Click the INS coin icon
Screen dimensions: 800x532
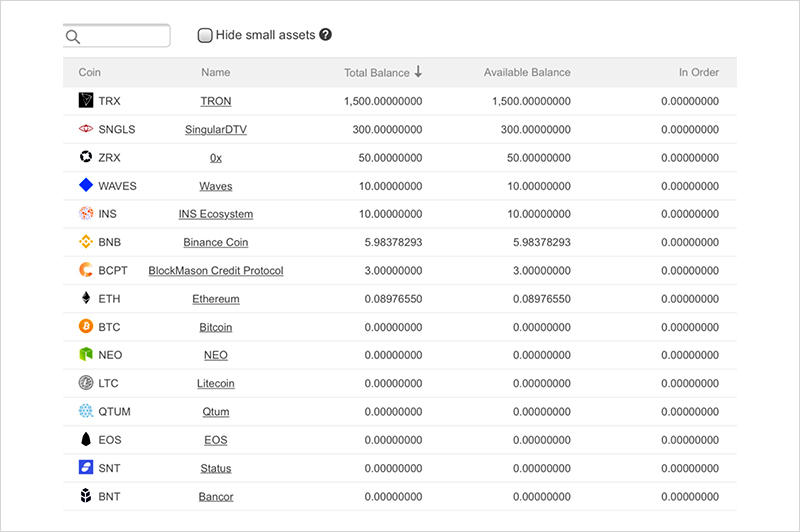click(86, 213)
